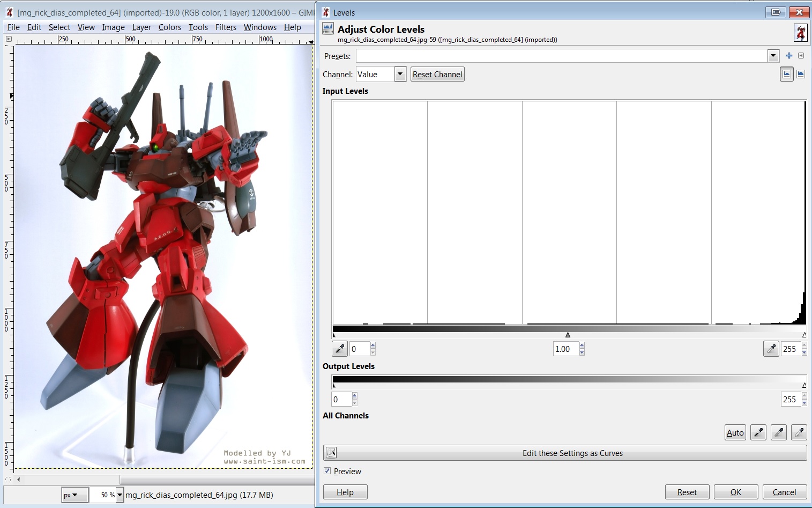812x508 pixels.
Task: Open the image menu at ruler corner
Action: [8, 39]
